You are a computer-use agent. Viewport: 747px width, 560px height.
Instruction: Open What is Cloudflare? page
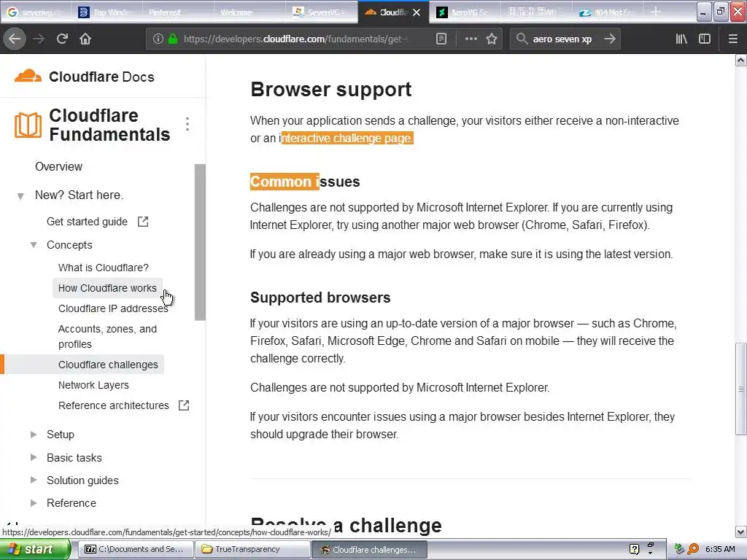[104, 268]
